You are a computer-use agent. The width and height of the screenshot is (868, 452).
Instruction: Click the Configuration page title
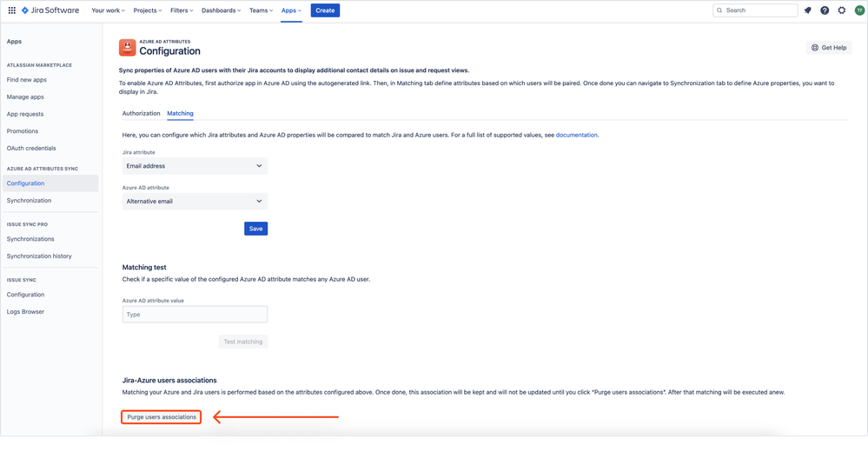170,51
